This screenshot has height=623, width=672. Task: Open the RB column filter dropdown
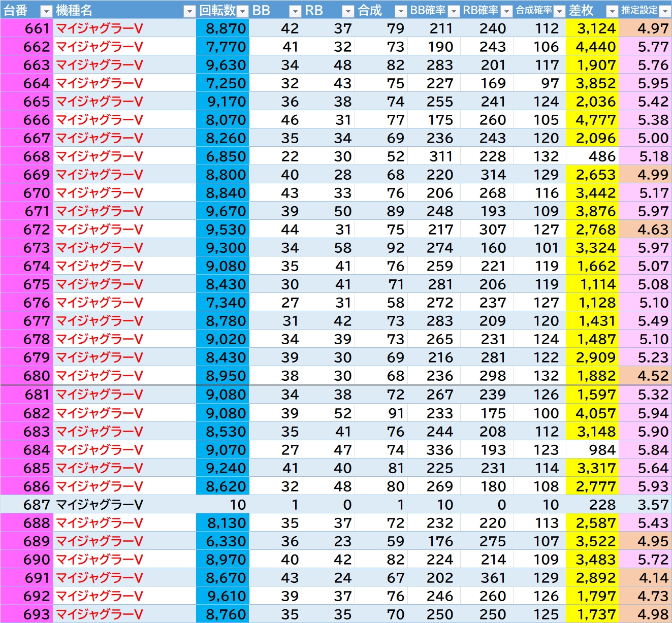348,11
